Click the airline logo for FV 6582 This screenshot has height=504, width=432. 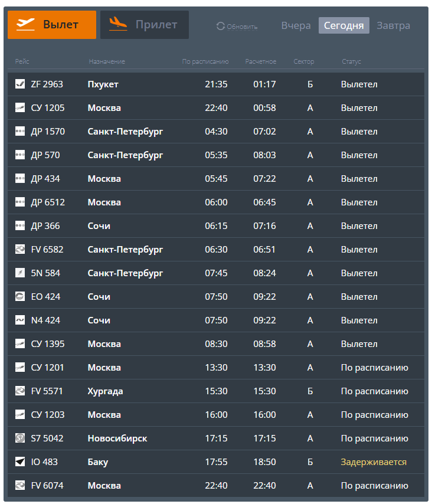click(20, 250)
